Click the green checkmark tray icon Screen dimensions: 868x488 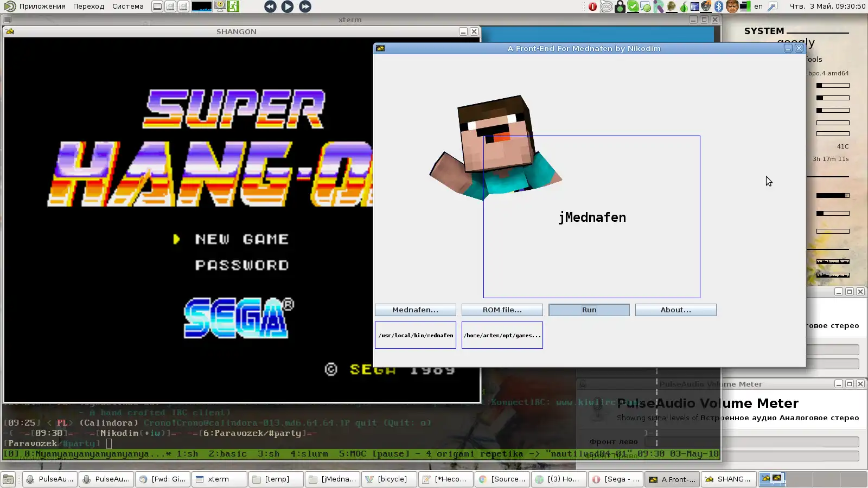pos(633,7)
